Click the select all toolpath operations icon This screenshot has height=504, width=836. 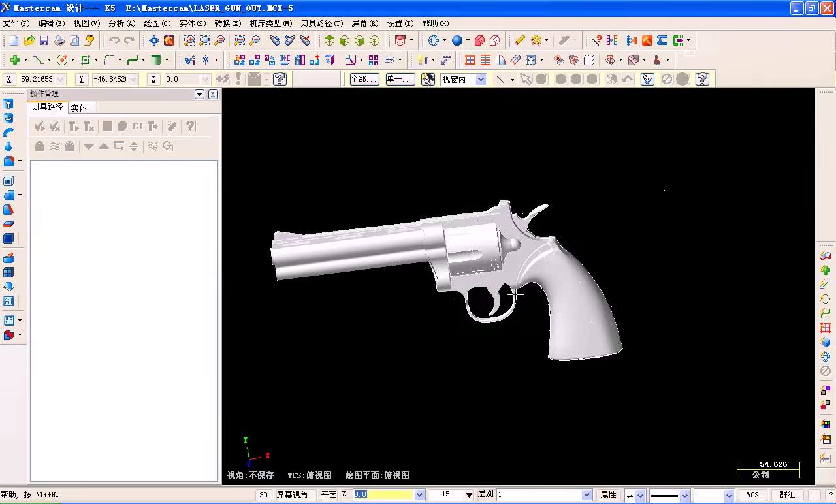tap(39, 126)
